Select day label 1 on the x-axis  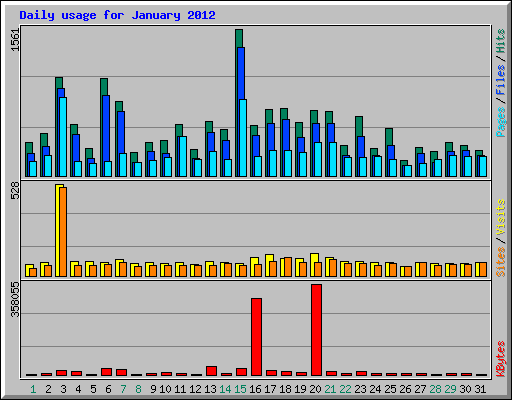[33, 389]
